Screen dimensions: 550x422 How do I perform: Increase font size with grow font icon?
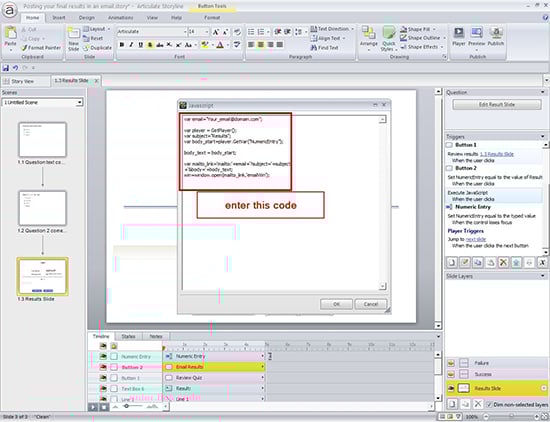[x=216, y=32]
